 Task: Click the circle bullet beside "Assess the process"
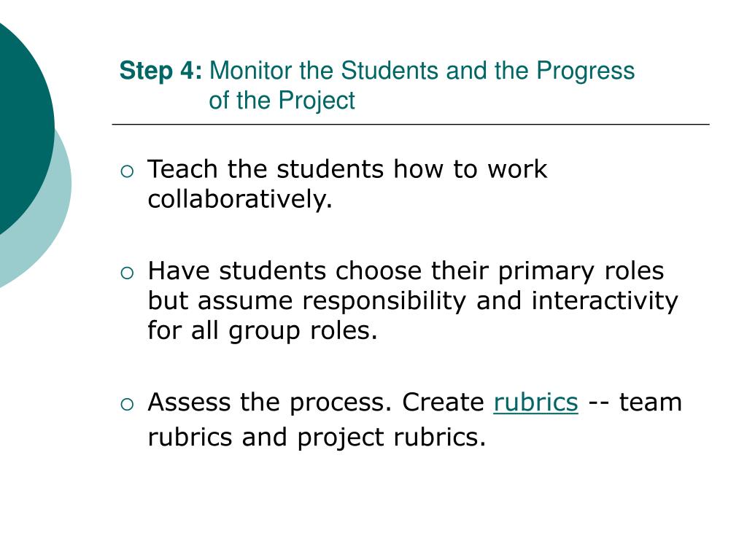coord(127,404)
